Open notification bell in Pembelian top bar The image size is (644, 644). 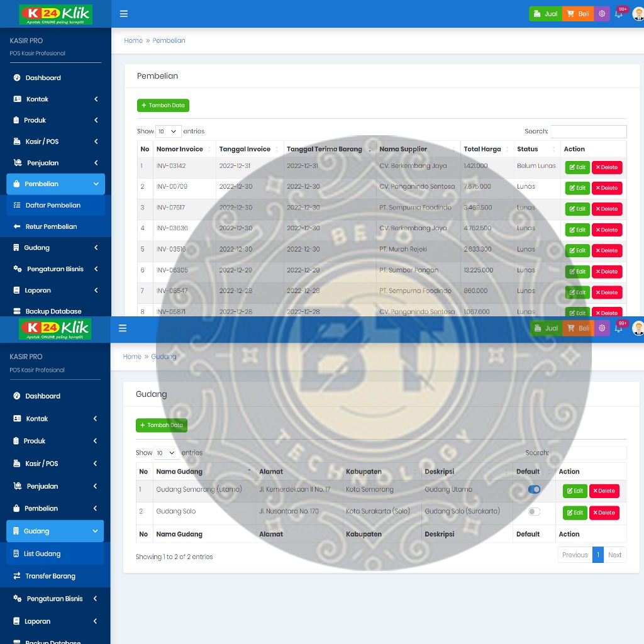click(x=619, y=14)
